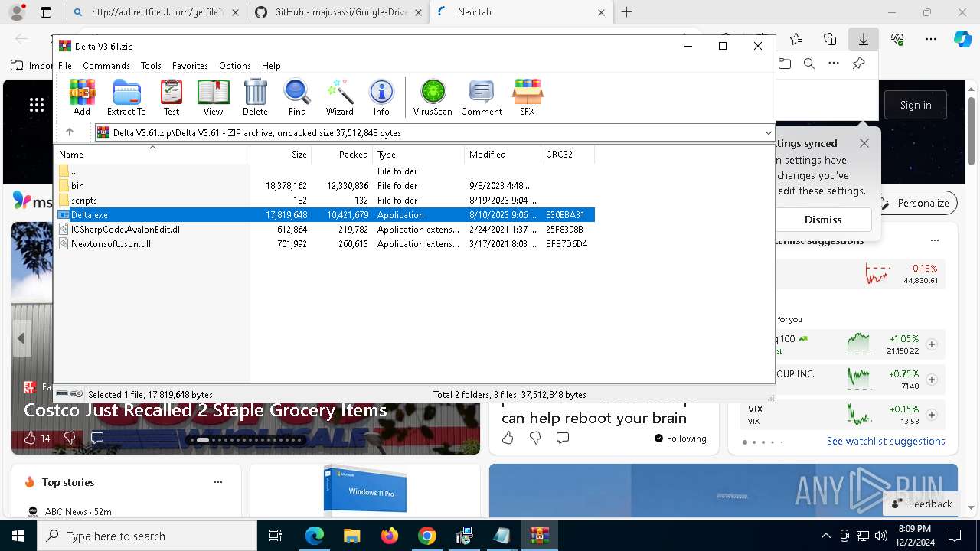Click the Personalize button
This screenshot has width=980, height=551.
915,203
